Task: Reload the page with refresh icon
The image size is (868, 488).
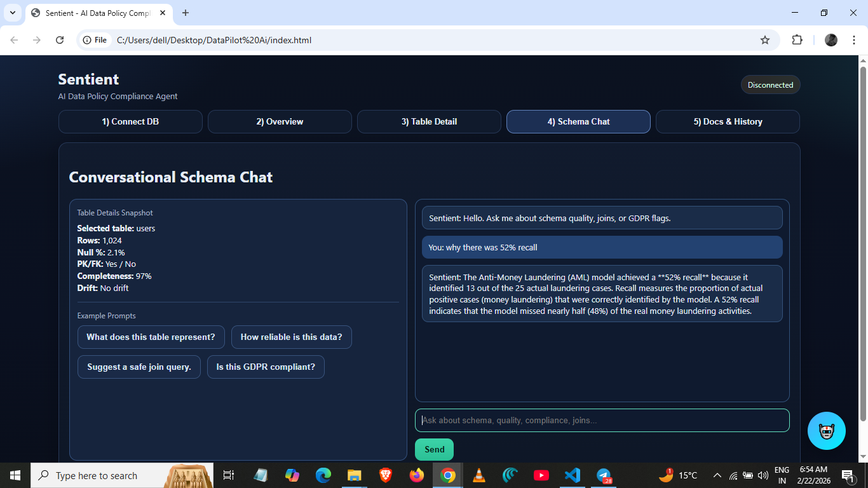Action: (60, 40)
